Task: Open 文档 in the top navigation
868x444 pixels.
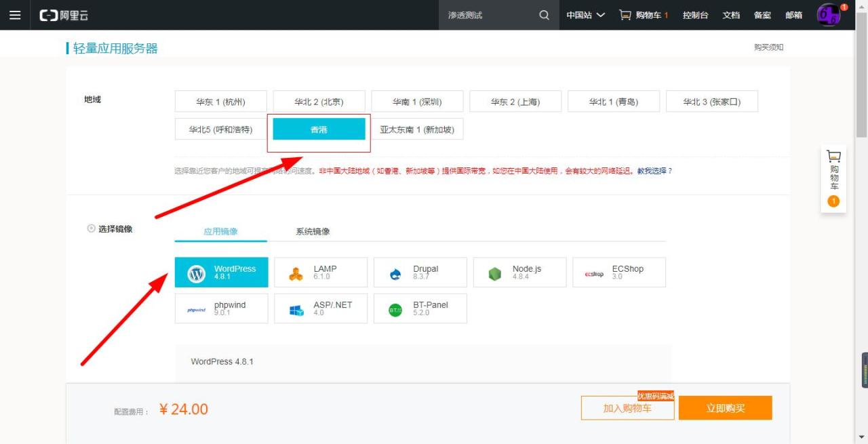Action: click(x=731, y=15)
